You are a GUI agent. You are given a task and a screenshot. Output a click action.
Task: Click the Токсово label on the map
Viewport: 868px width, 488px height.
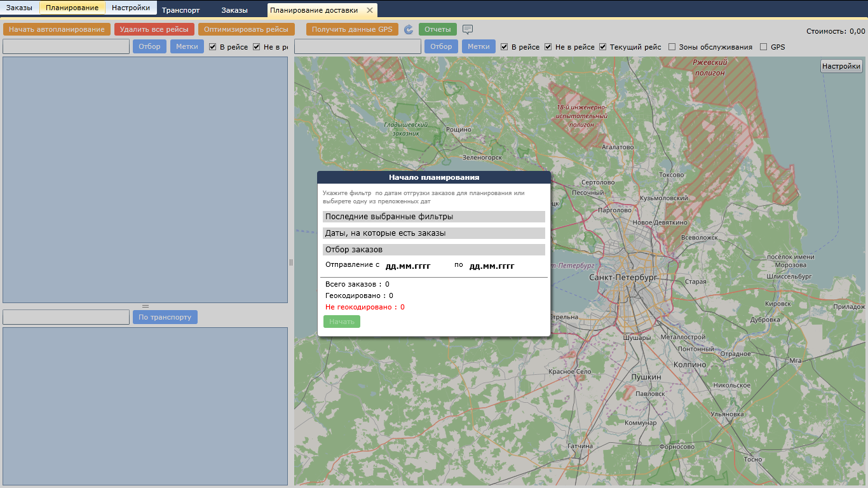point(672,175)
